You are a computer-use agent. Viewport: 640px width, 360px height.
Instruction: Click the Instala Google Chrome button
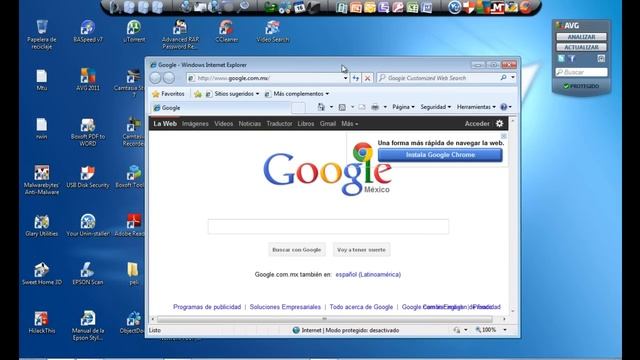pos(440,155)
